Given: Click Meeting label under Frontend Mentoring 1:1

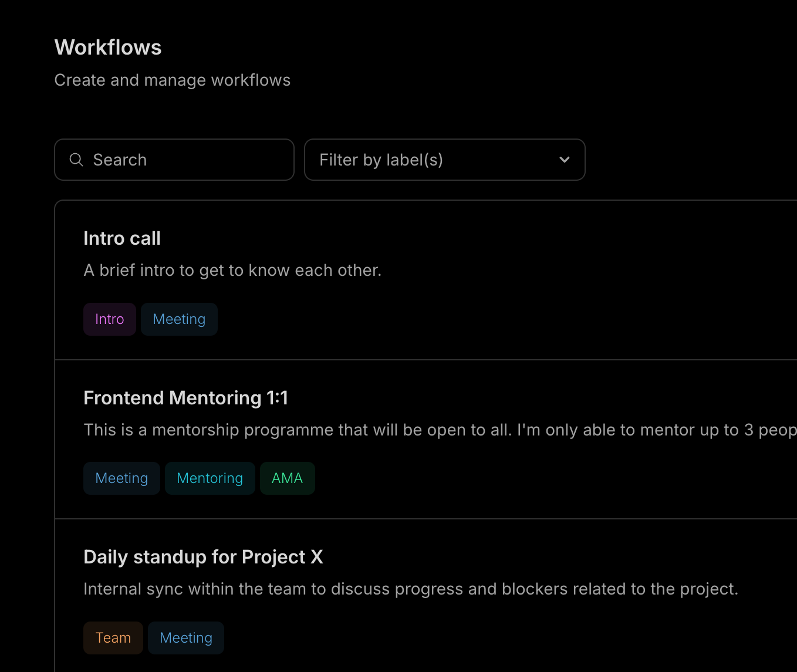Looking at the screenshot, I should (x=121, y=478).
